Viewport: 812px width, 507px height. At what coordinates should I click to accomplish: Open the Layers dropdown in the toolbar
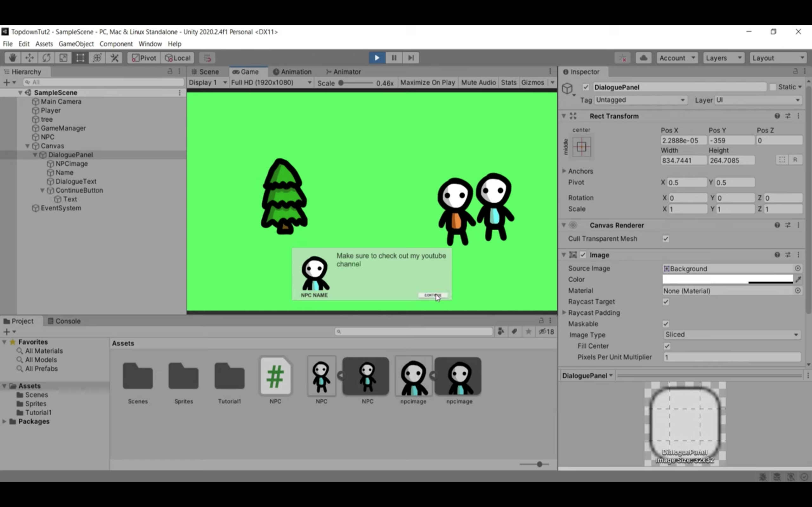point(724,58)
